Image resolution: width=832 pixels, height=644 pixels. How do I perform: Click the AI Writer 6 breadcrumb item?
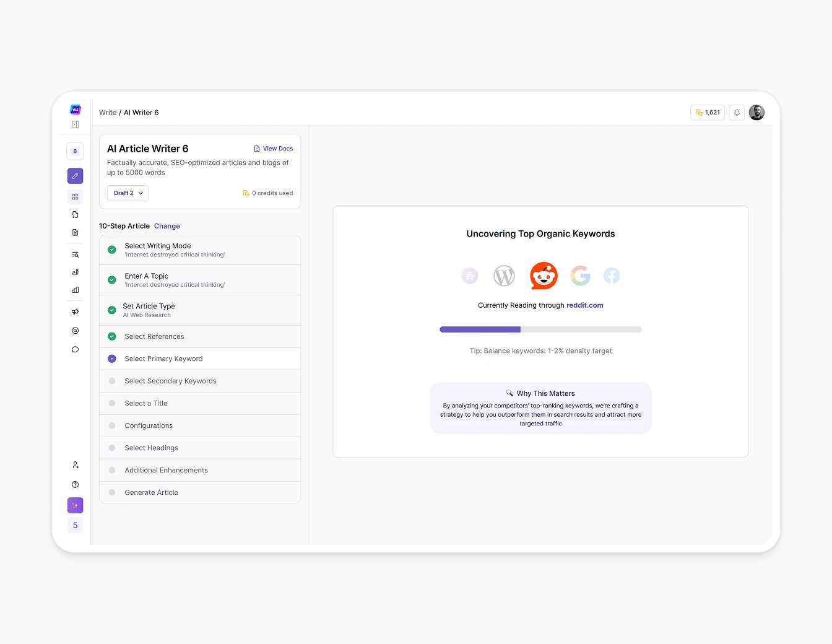coord(141,112)
